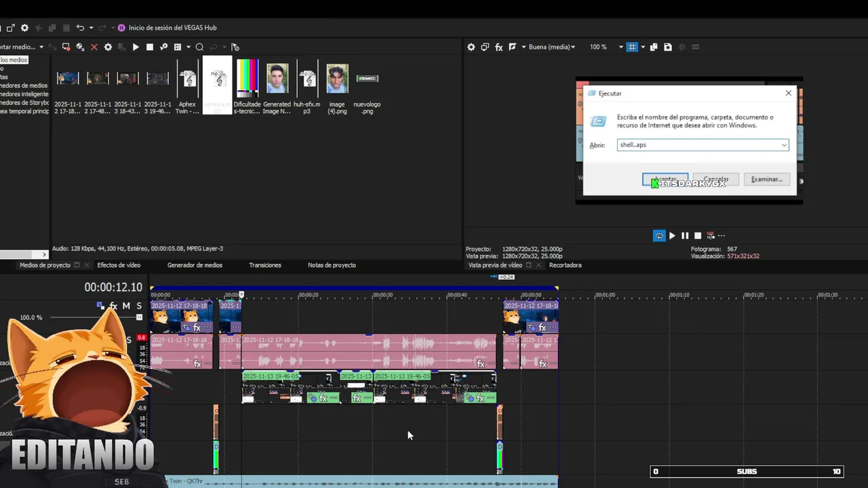Open the import media dropdown arrow

41,47
